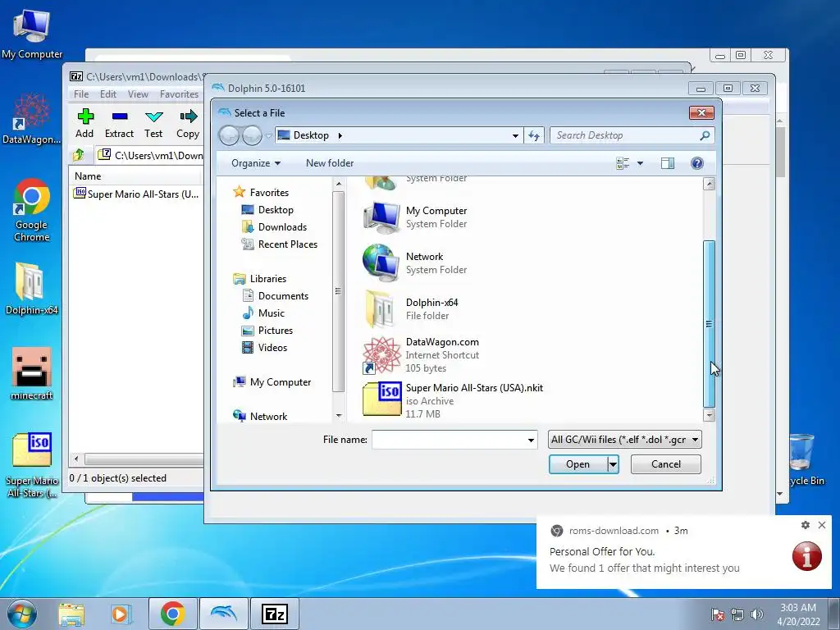
Task: Select Documents library
Action: 276,295
